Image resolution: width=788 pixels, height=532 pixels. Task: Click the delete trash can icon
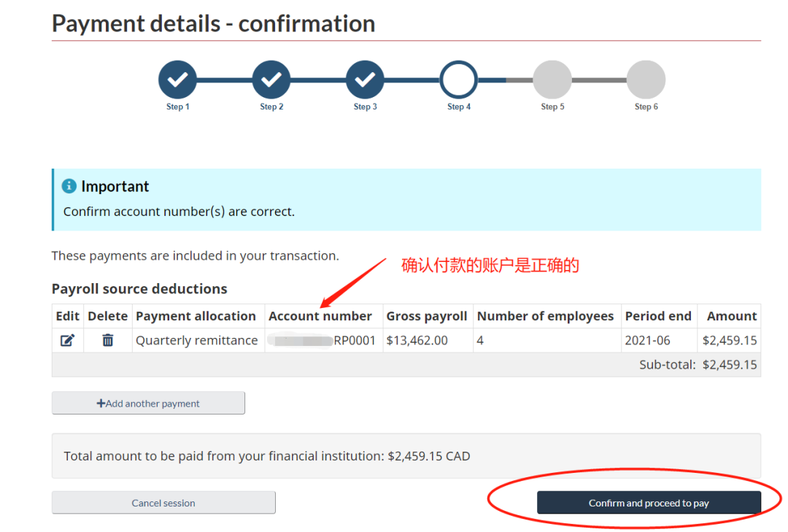(x=108, y=340)
